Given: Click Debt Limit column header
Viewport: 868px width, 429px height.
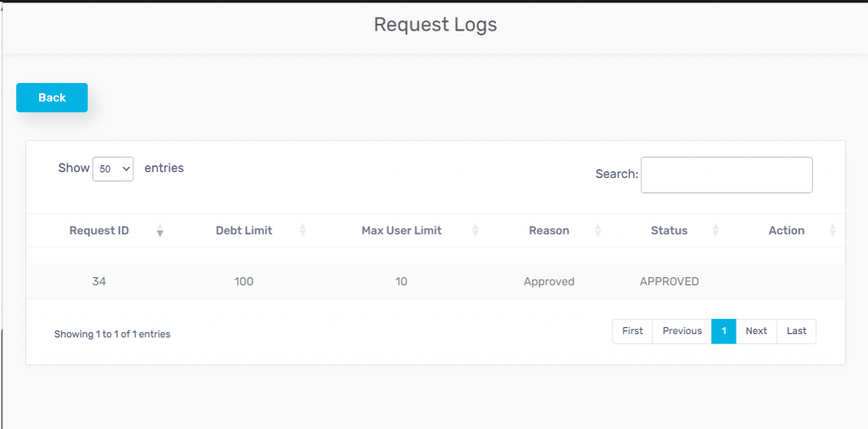Looking at the screenshot, I should [243, 231].
